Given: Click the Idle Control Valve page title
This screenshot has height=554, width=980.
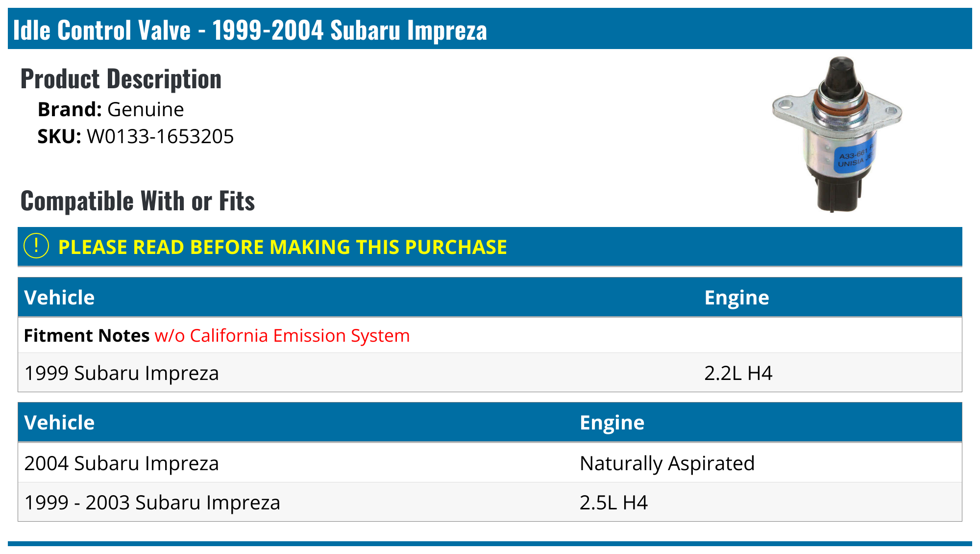Looking at the screenshot, I should [x=250, y=30].
